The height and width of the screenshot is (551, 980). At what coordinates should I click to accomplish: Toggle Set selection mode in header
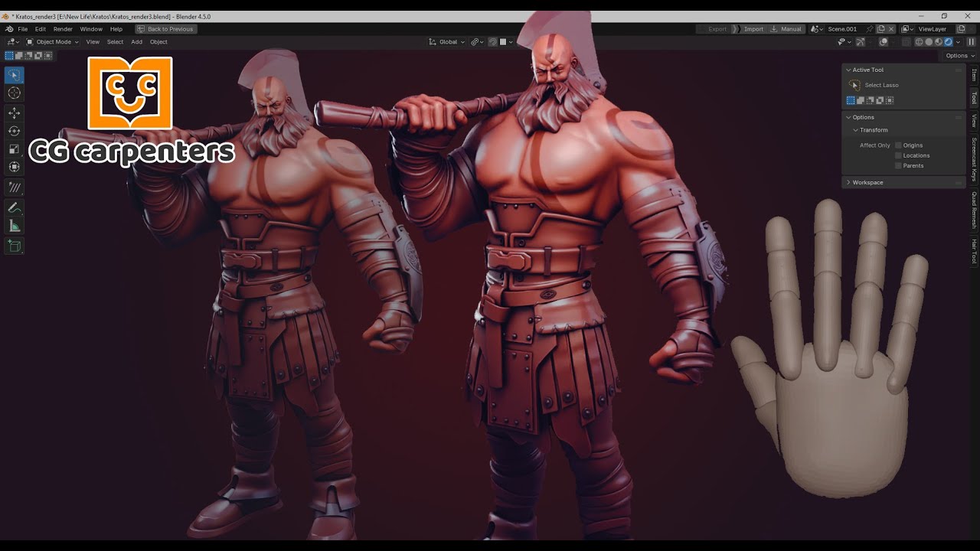tap(9, 55)
